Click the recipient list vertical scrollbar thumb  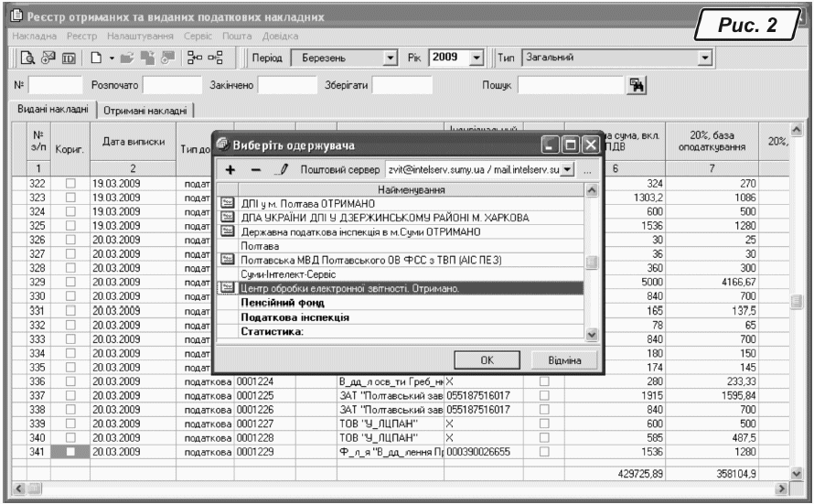click(594, 263)
